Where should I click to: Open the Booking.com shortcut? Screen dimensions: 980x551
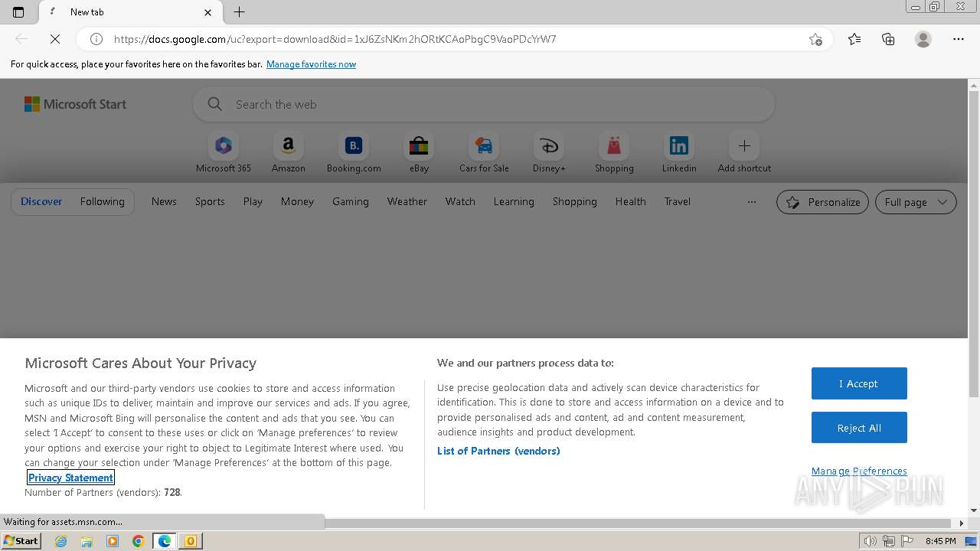[354, 153]
